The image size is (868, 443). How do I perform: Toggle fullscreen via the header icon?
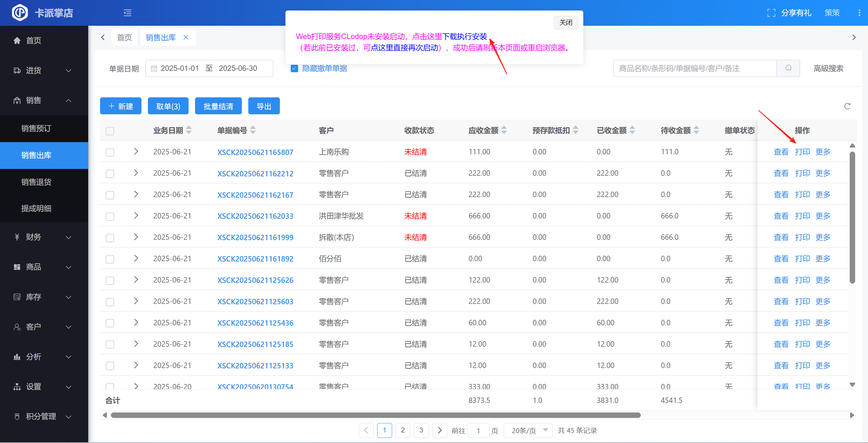coord(771,13)
